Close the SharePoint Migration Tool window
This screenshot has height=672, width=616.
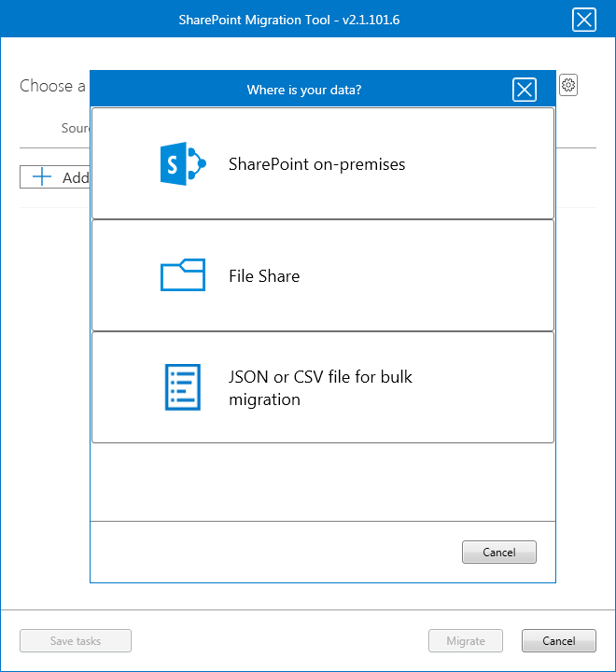pos(583,20)
